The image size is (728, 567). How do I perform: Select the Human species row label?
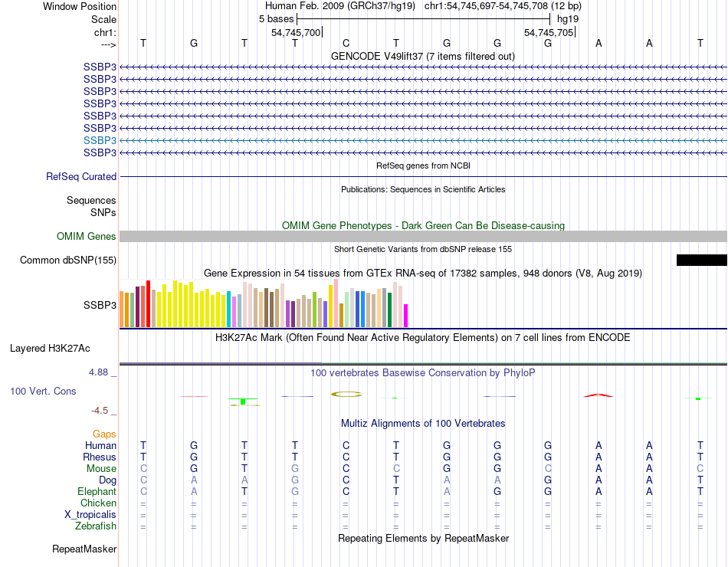[x=100, y=445]
